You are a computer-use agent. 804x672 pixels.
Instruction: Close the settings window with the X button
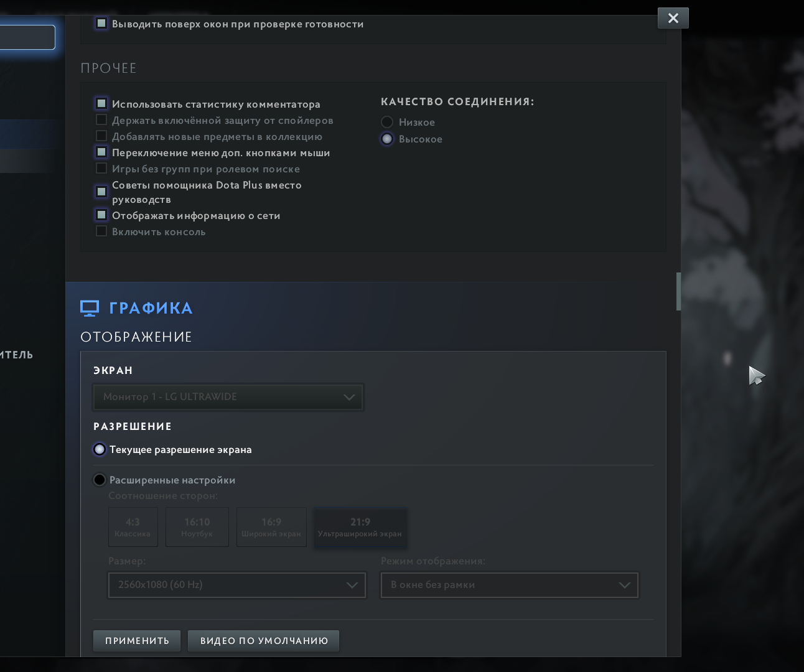673,18
